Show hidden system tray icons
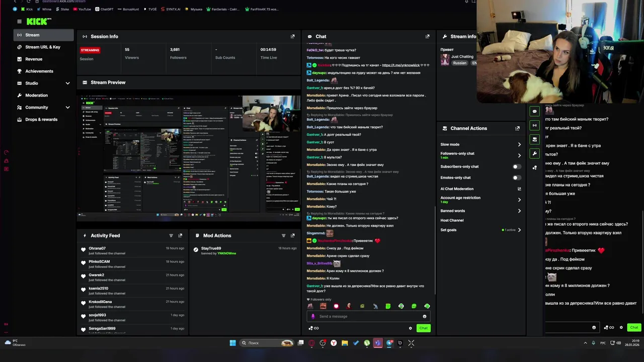This screenshot has width=644, height=362. (585, 343)
